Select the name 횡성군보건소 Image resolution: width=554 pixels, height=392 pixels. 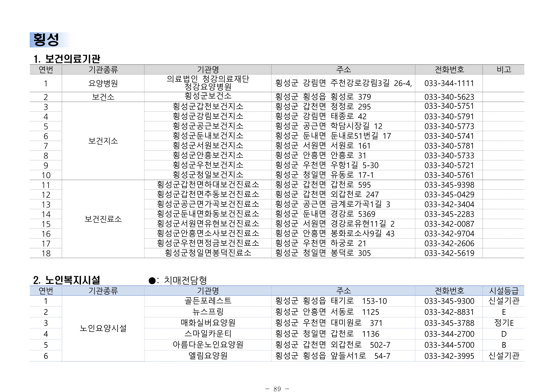[x=208, y=96]
